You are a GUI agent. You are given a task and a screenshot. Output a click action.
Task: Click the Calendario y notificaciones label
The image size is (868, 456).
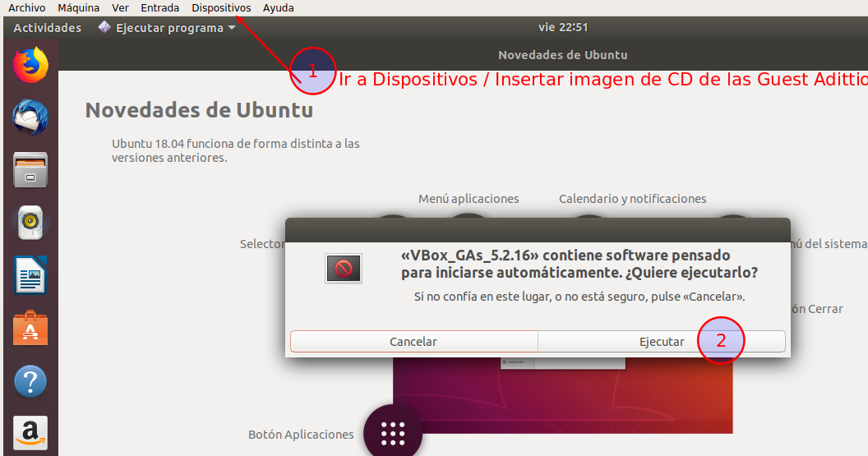633,199
